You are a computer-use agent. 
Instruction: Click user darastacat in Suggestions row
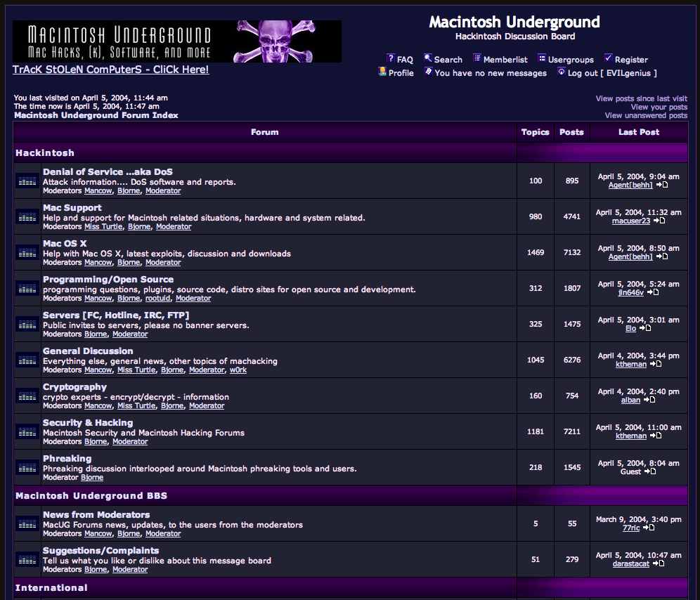[x=631, y=564]
